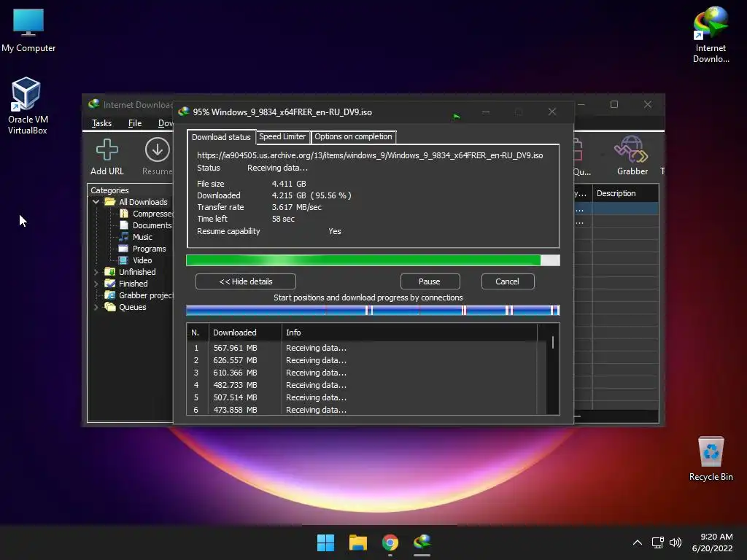This screenshot has width=747, height=560.
Task: Select the Queues category
Action: point(133,307)
